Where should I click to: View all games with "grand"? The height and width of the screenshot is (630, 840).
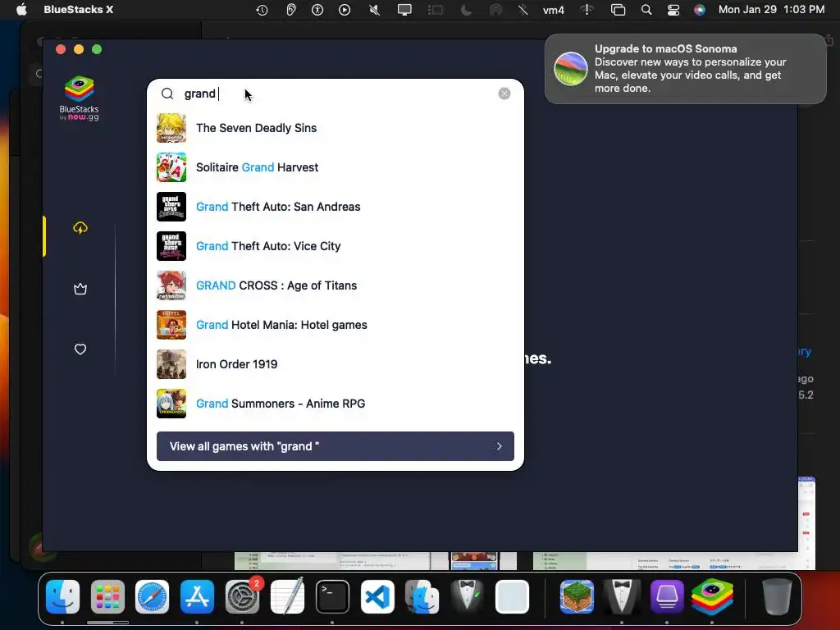click(x=336, y=446)
